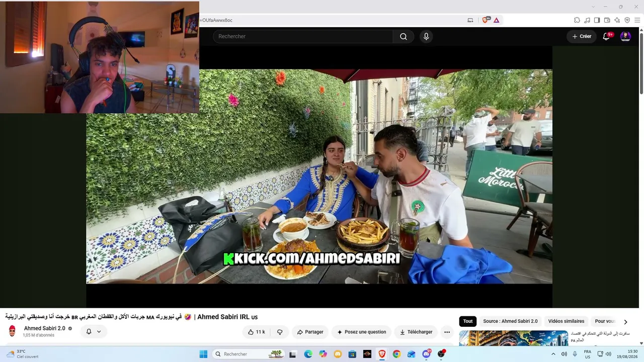Click the Partager share button
The image size is (644, 362).
310,332
